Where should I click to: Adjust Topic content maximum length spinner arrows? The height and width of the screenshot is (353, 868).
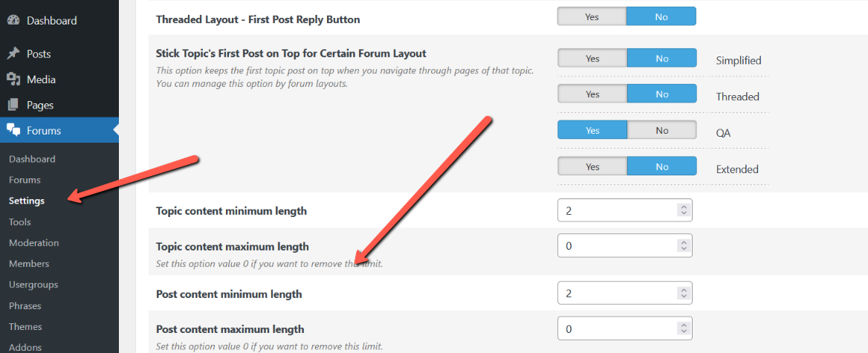683,246
